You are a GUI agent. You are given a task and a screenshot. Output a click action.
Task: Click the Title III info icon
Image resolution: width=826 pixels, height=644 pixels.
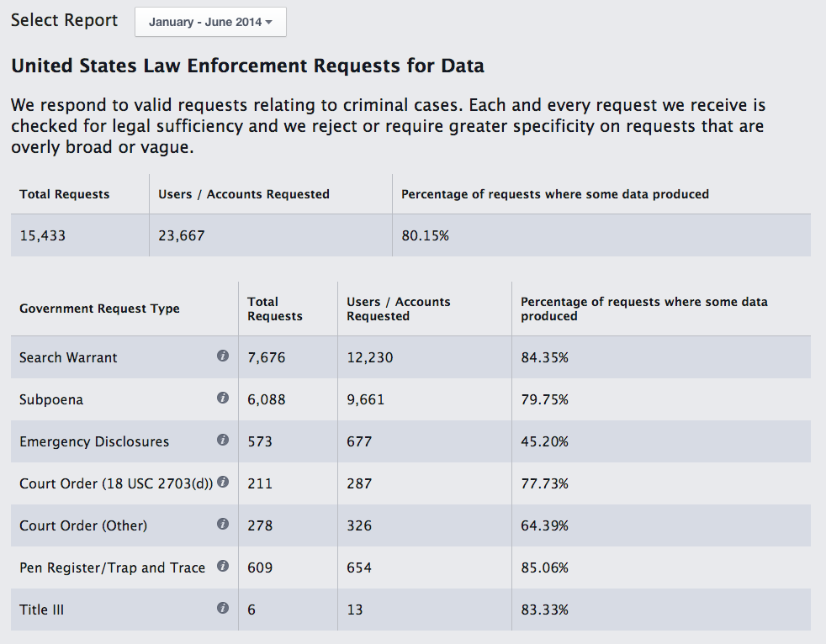pos(223,608)
